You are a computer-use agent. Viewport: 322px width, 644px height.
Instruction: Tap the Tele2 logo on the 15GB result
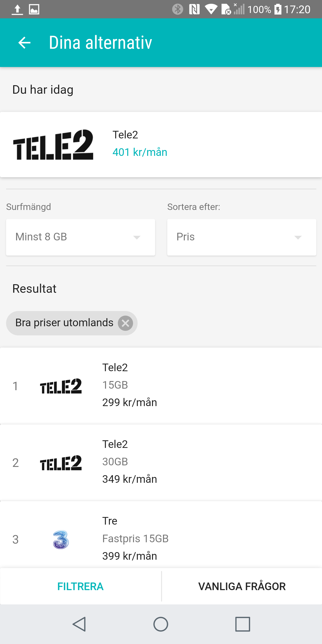point(61,386)
